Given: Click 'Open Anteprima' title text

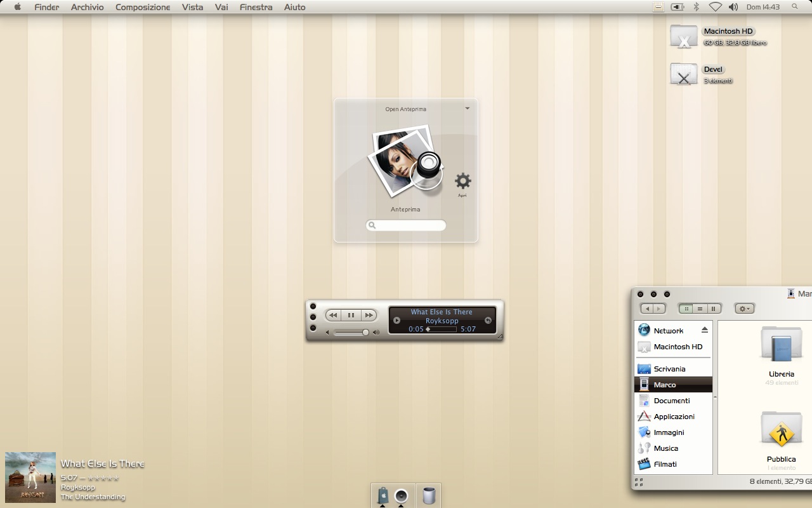Looking at the screenshot, I should point(406,109).
